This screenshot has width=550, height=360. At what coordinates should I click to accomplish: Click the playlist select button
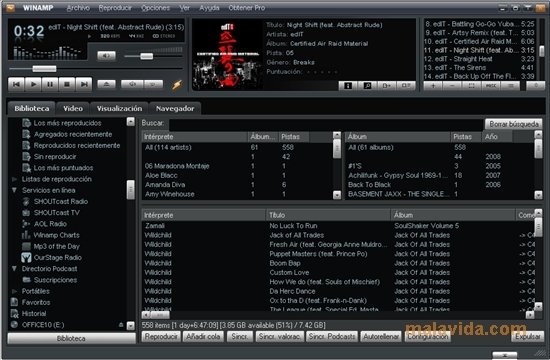pyautogui.click(x=471, y=85)
